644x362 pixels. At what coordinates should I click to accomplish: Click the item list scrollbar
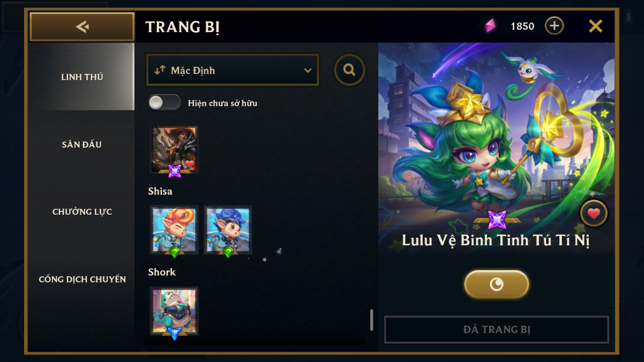tap(371, 320)
